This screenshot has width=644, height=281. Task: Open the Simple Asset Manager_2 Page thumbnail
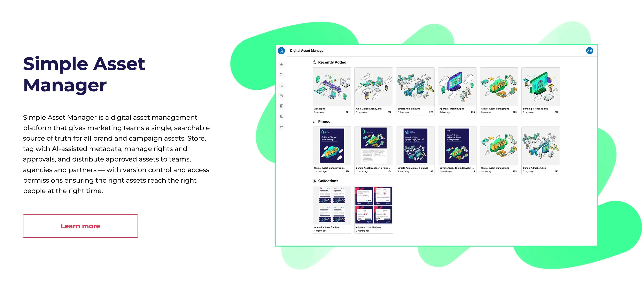(373, 146)
